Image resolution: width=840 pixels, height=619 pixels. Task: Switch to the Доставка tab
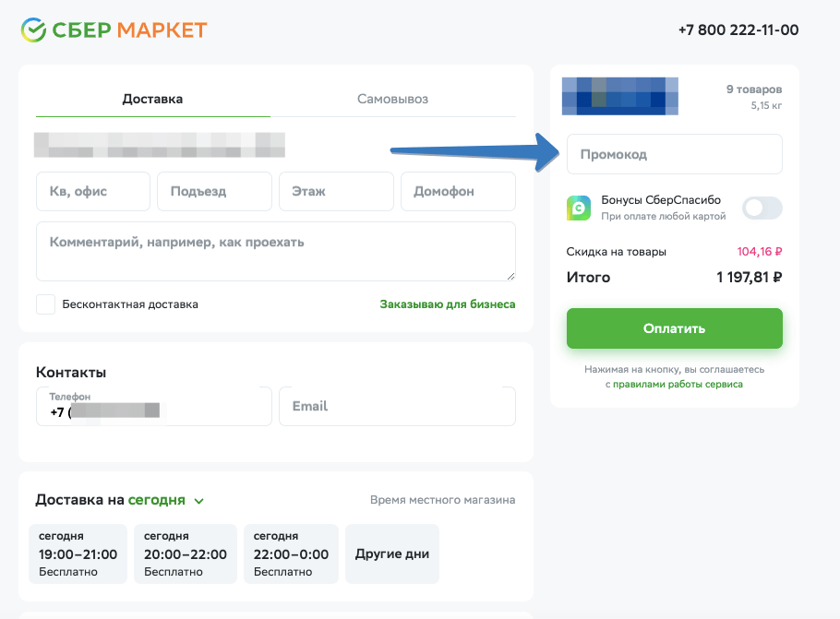click(152, 99)
